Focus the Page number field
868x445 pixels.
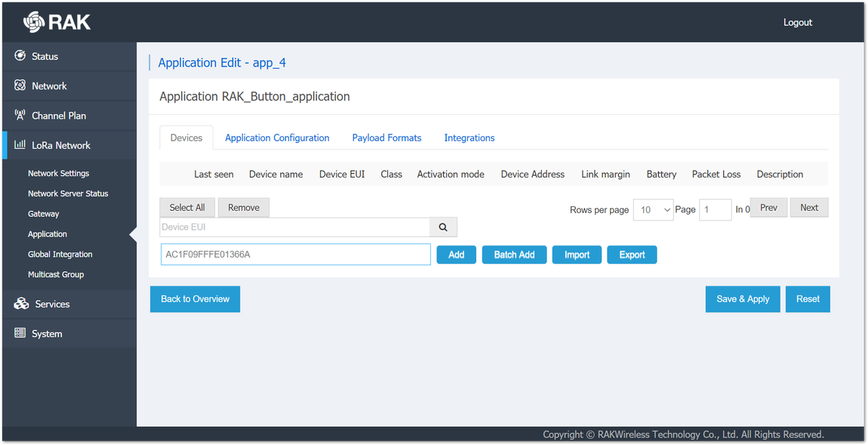click(716, 210)
